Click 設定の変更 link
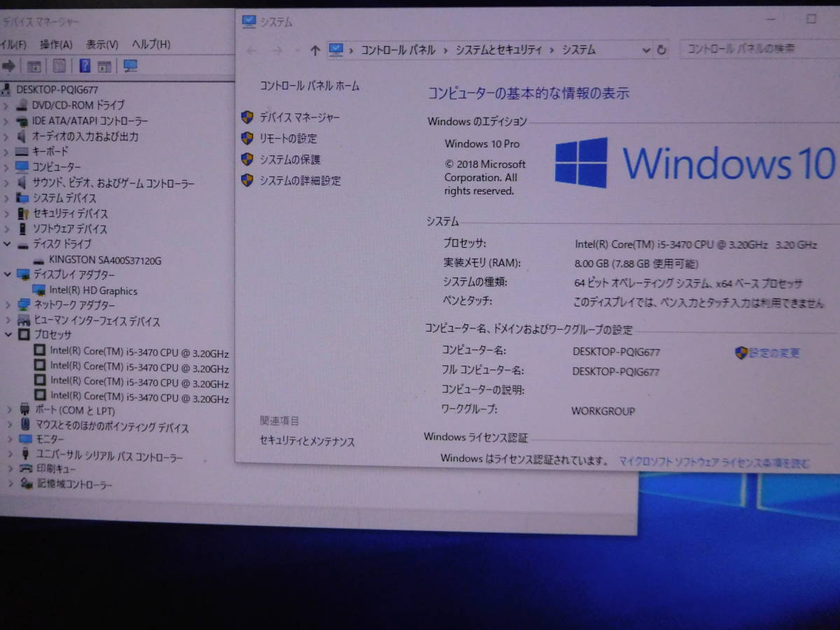This screenshot has height=630, width=840. coord(775,353)
